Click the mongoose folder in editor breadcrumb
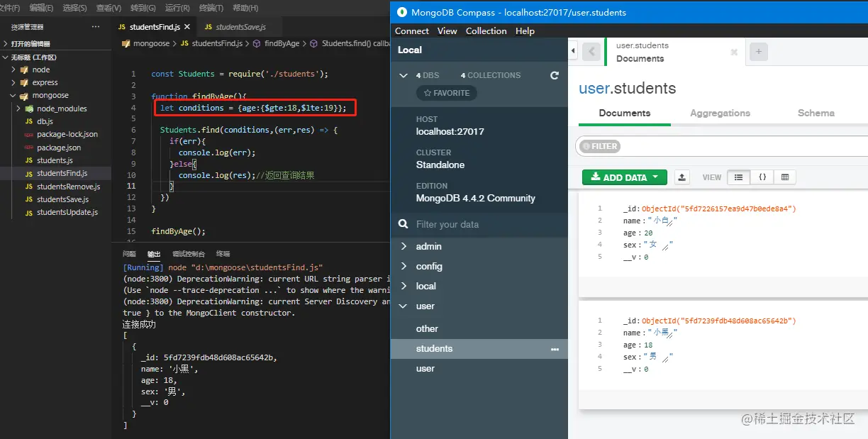The width and height of the screenshot is (868, 439). coord(146,43)
